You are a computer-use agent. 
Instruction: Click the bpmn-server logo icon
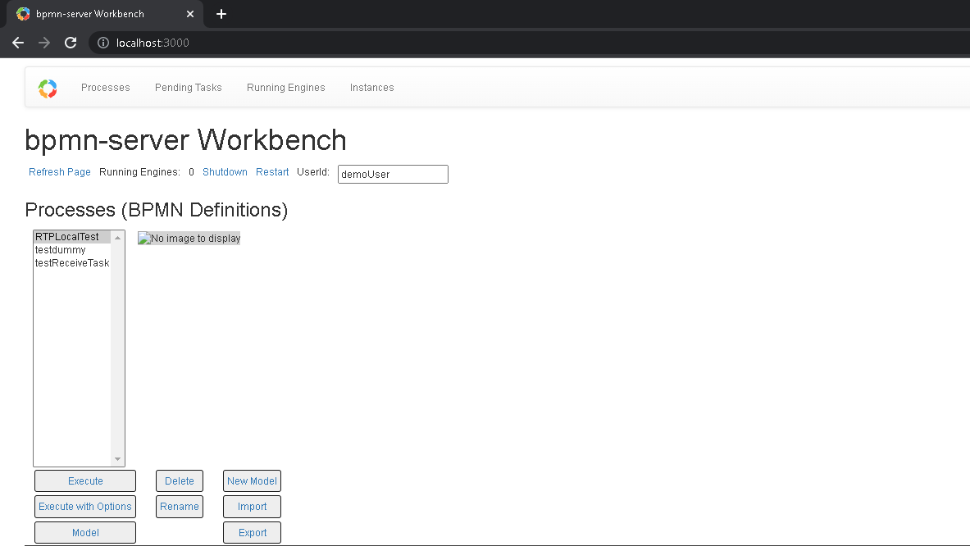pyautogui.click(x=48, y=88)
